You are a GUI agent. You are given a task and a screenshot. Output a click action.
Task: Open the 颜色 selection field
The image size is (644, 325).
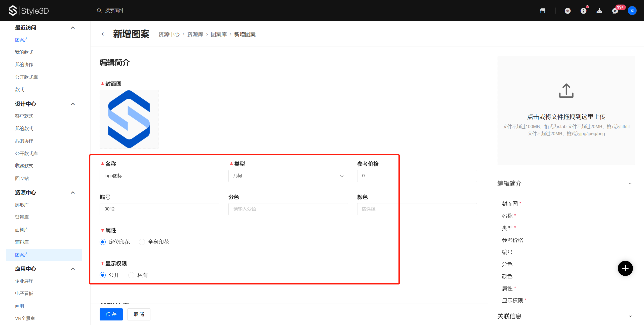pos(417,209)
